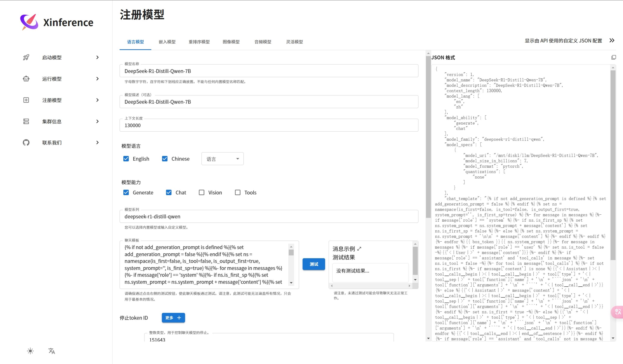
Task: Collapse JSON panel with double-chevron icon
Action: tap(612, 40)
